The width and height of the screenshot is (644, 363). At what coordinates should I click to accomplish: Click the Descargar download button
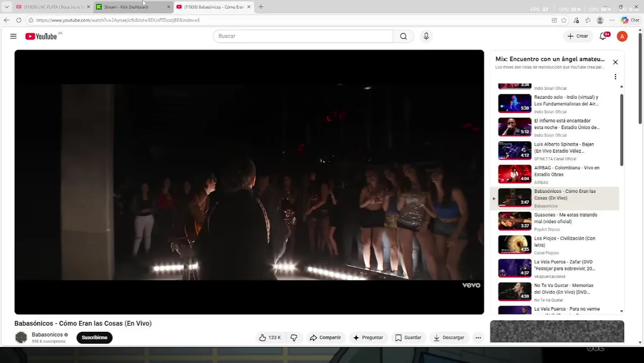coord(449,338)
